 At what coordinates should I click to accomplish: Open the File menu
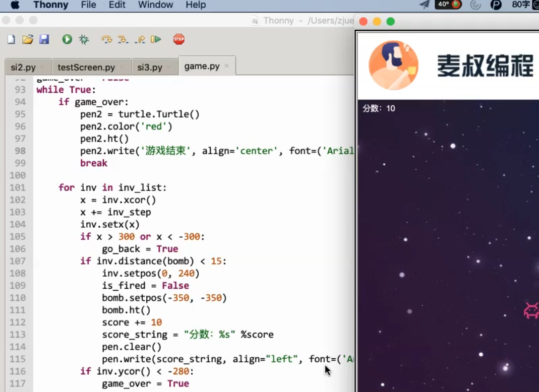click(88, 5)
